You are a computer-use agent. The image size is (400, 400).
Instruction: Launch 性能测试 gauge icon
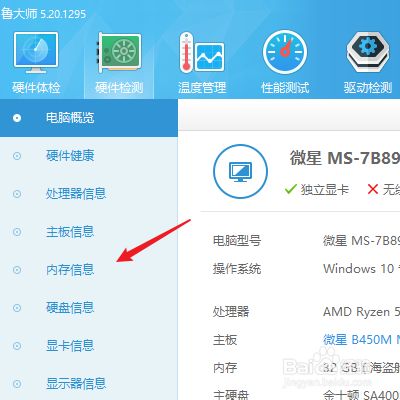[x=285, y=52]
